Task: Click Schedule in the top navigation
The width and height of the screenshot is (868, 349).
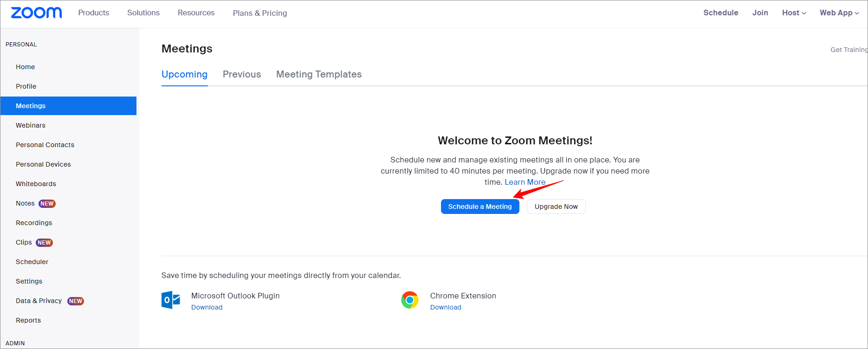Action: click(721, 13)
